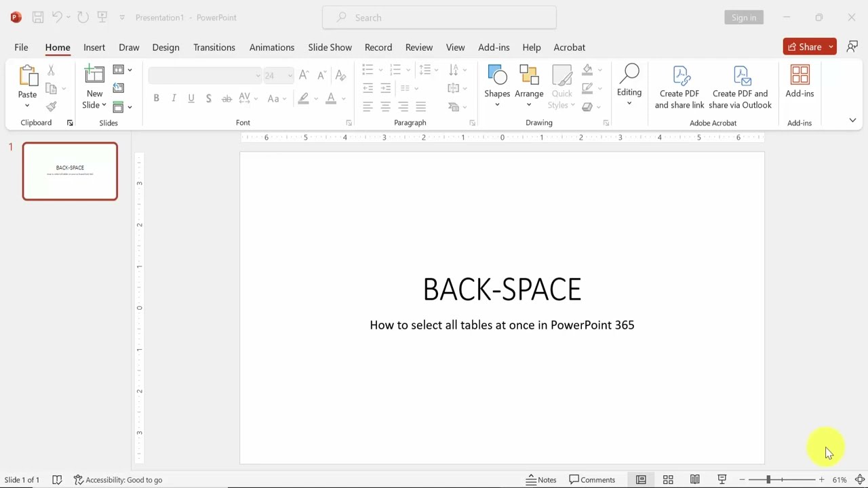Click the Save icon in title bar
Image resolution: width=868 pixels, height=488 pixels.
coord(38,18)
